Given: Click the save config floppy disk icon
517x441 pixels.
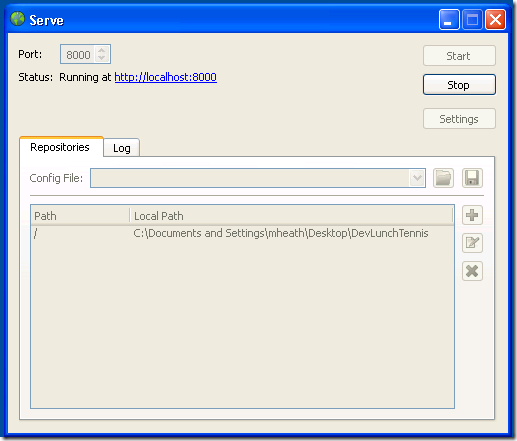Looking at the screenshot, I should (472, 178).
